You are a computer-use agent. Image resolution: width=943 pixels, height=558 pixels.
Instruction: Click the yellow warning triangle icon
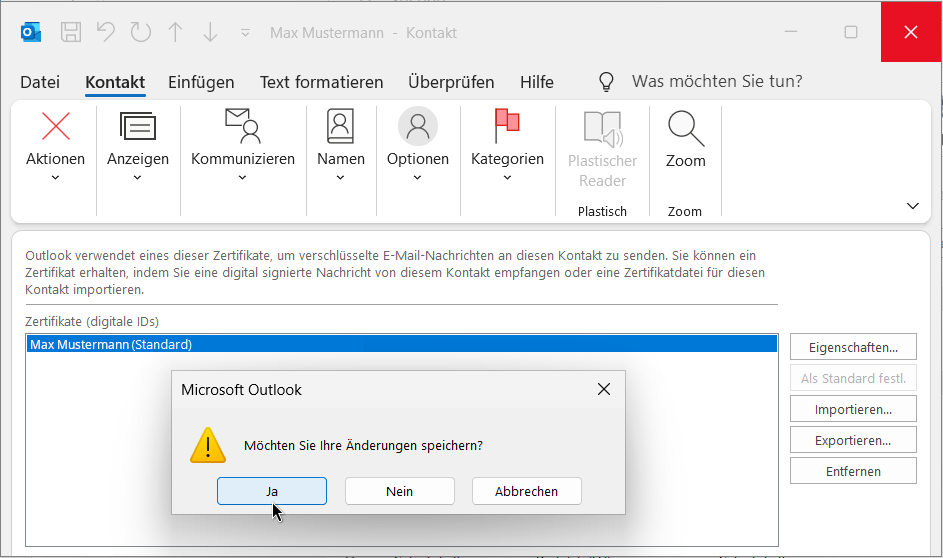tap(207, 446)
